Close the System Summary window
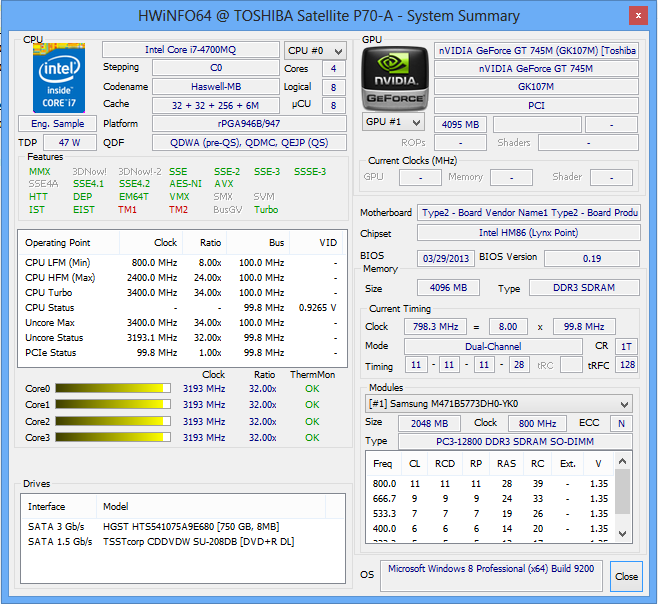 point(638,16)
